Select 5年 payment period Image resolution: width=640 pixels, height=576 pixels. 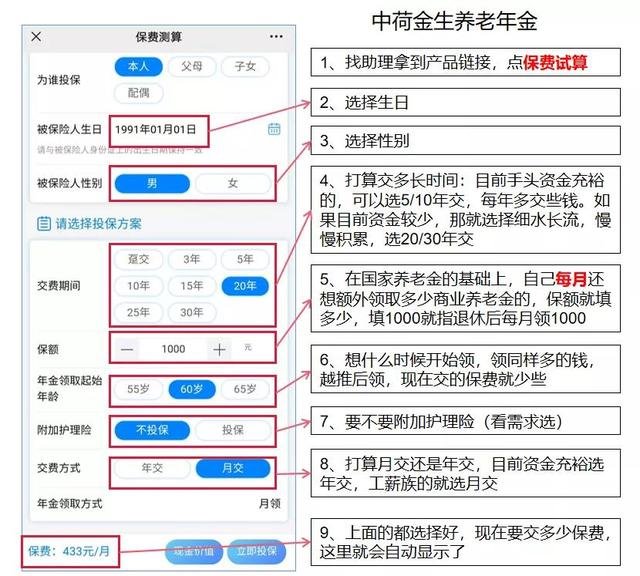[245, 259]
